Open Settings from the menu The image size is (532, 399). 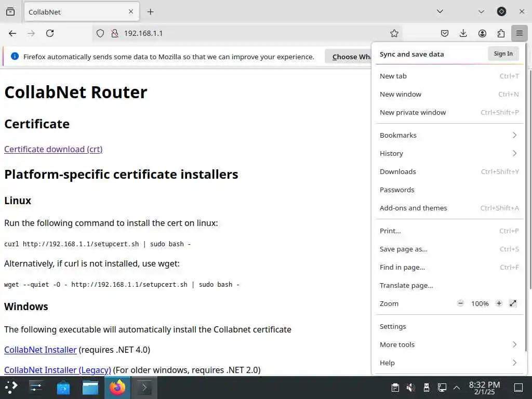pyautogui.click(x=449, y=327)
